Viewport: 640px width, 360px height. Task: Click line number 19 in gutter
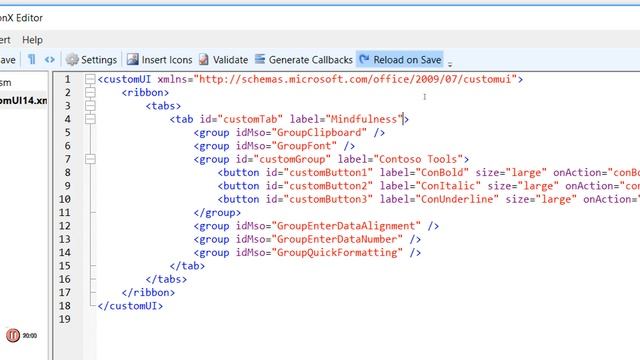click(x=64, y=319)
